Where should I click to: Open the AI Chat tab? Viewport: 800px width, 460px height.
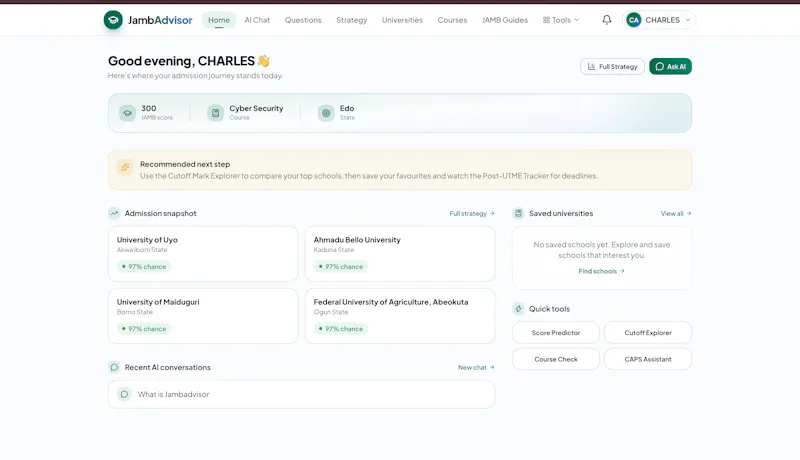click(257, 20)
